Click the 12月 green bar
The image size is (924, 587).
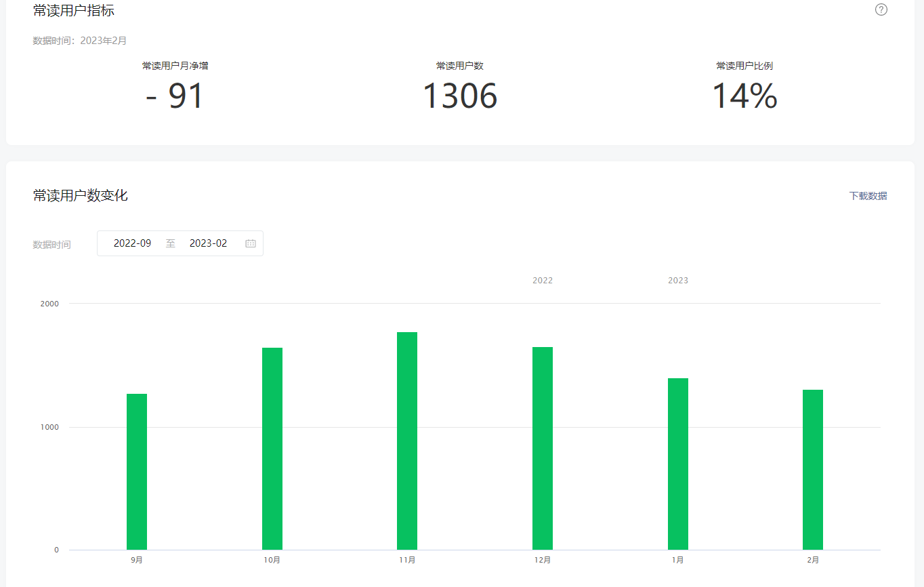[x=543, y=448]
